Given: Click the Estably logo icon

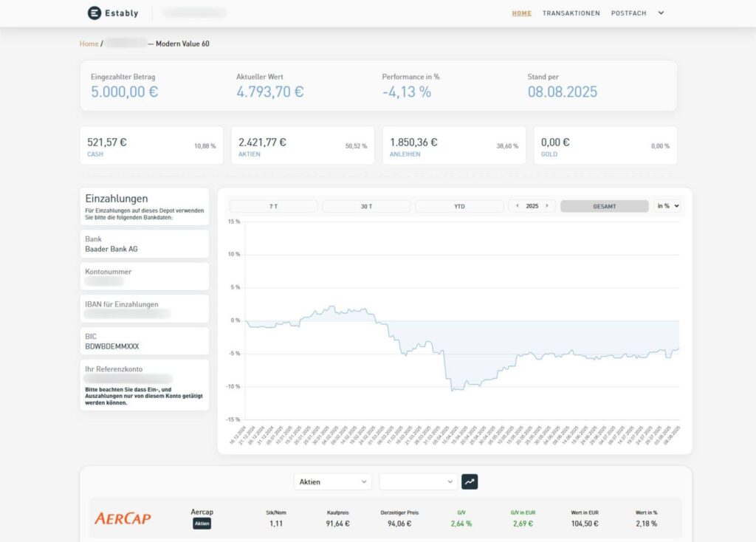Looking at the screenshot, I should pyautogui.click(x=94, y=13).
